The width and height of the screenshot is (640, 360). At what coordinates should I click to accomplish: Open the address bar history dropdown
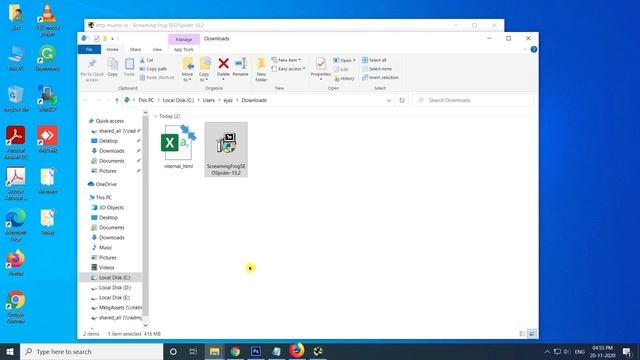tap(389, 100)
